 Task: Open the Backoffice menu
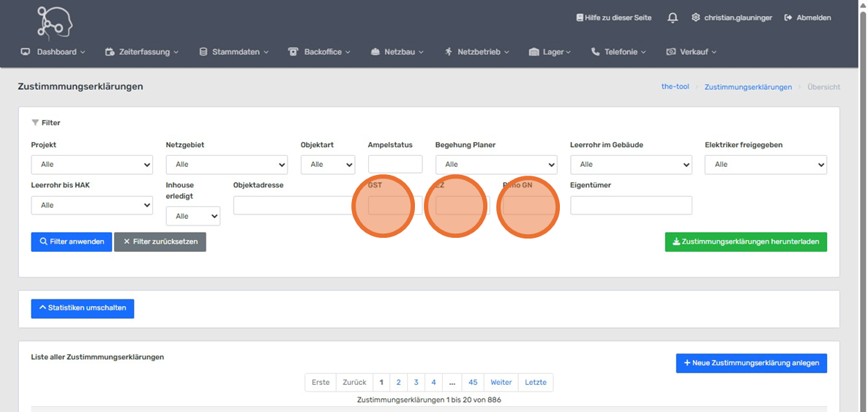319,52
